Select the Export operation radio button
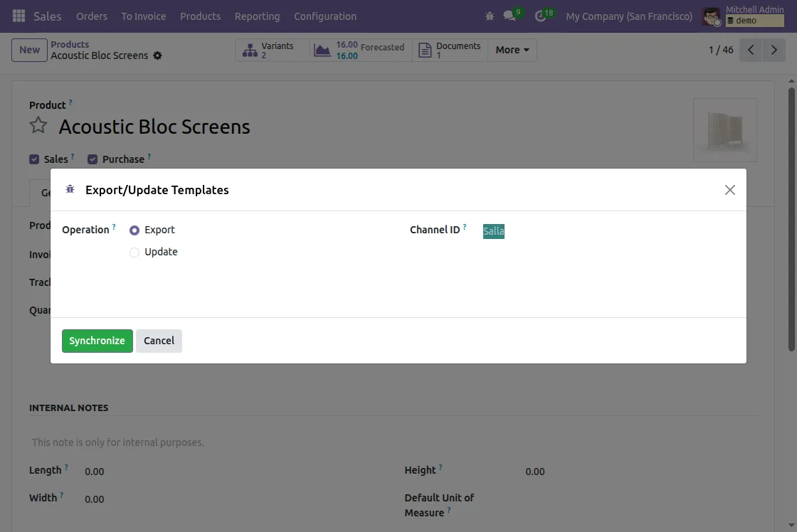The height and width of the screenshot is (532, 797). tap(134, 230)
